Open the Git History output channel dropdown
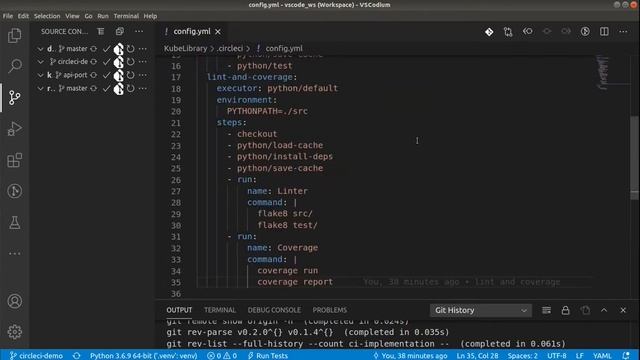Screen dimensions: 640x360 pos(480,310)
